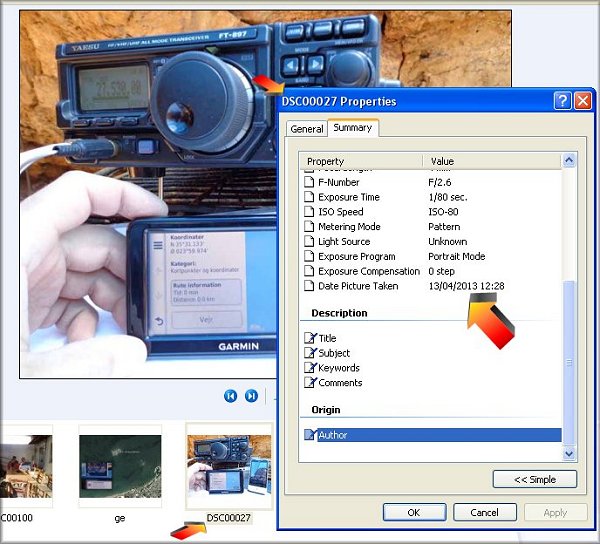Click the Exposure Compensation property icon

[309, 271]
